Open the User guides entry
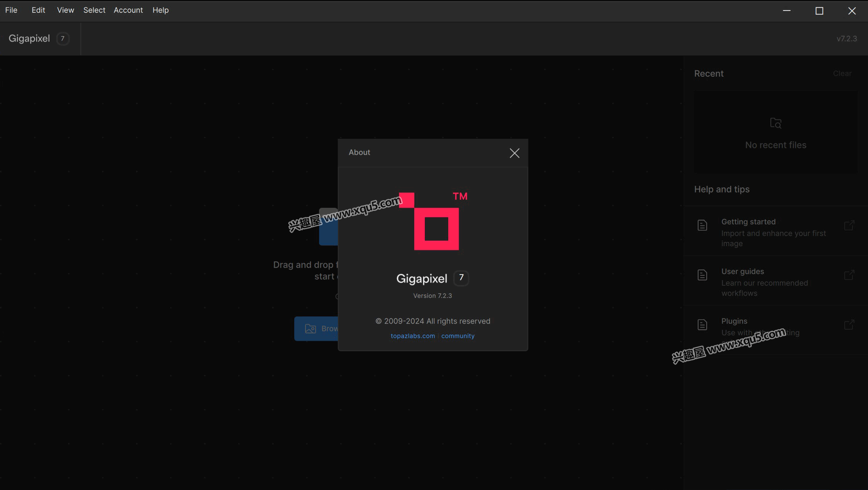 coord(776,281)
